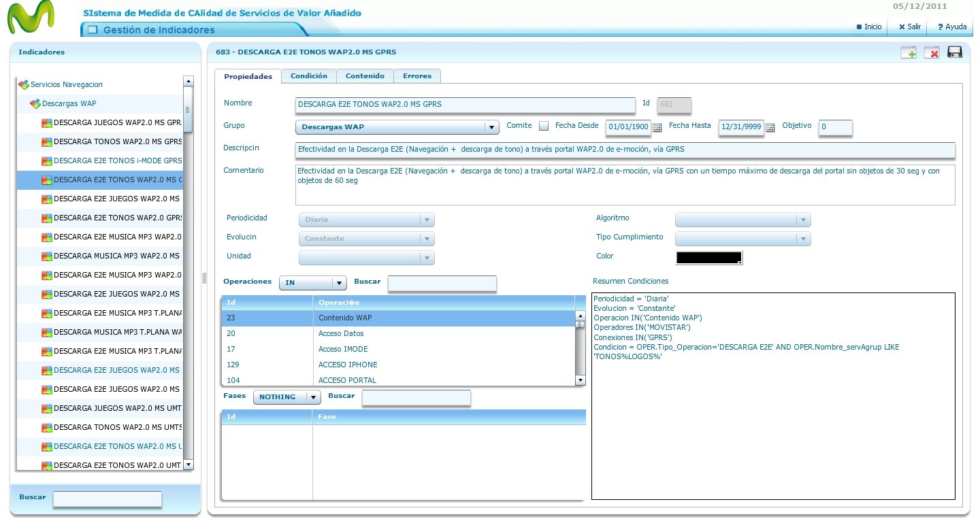Click inside the Resumen Condiciones text box
This screenshot has height=521, width=980.
coord(773,396)
